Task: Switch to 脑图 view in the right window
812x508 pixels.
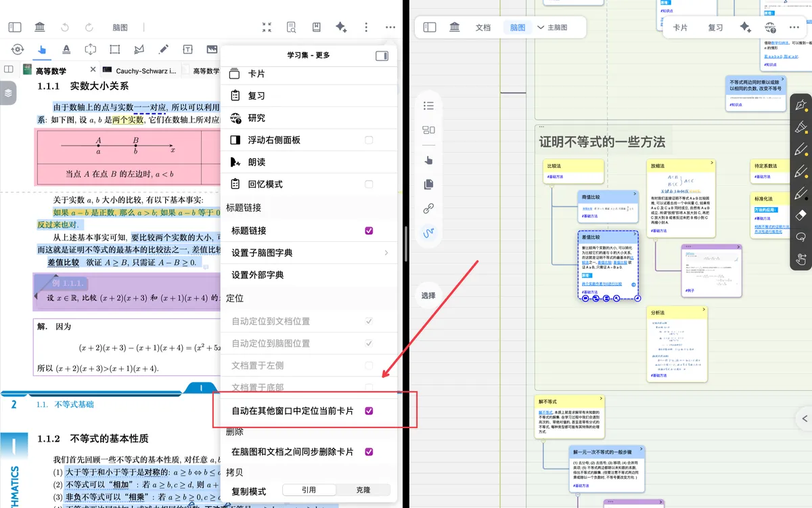Action: pyautogui.click(x=518, y=28)
